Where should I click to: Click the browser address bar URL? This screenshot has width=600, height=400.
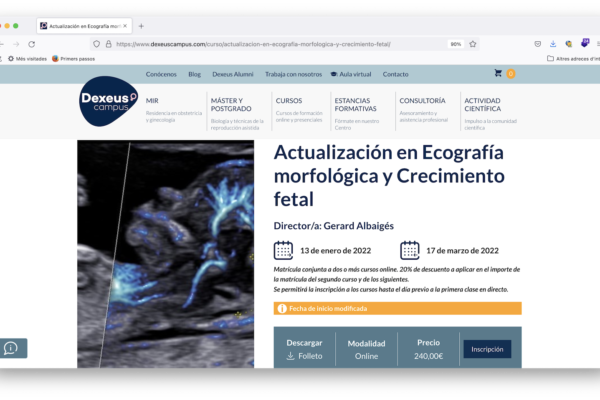click(x=260, y=44)
